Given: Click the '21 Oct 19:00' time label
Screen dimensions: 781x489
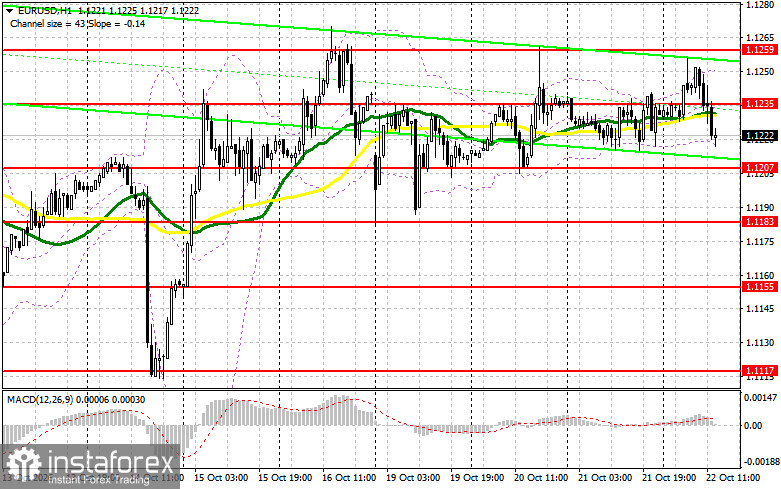Looking at the screenshot, I should [x=669, y=478].
